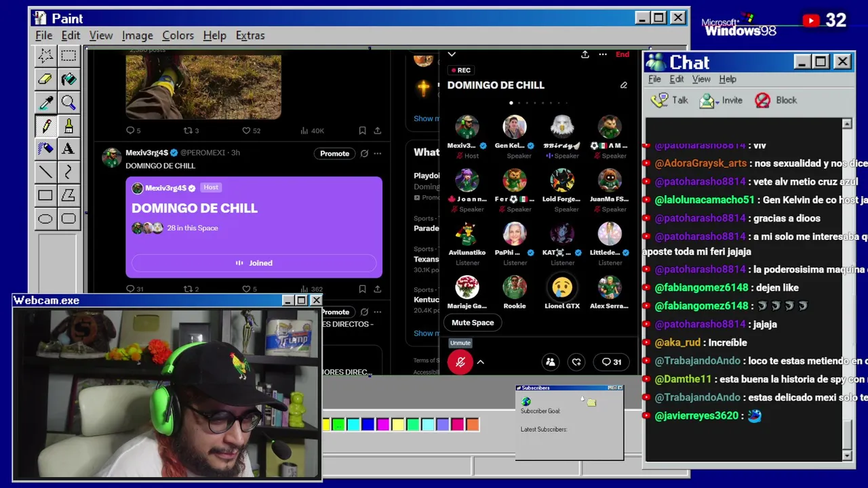Select the Rounded Rectangle tool
This screenshot has height=488, width=868.
tap(68, 218)
